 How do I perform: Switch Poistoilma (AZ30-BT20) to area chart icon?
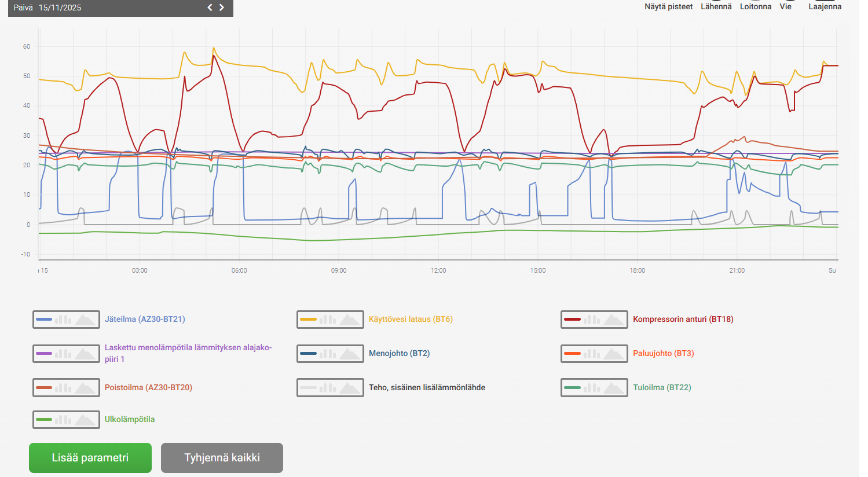85,388
